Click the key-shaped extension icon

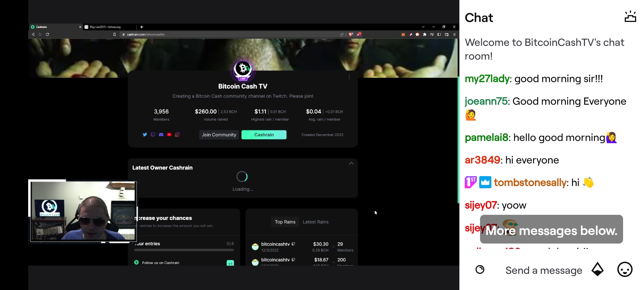click(411, 34)
